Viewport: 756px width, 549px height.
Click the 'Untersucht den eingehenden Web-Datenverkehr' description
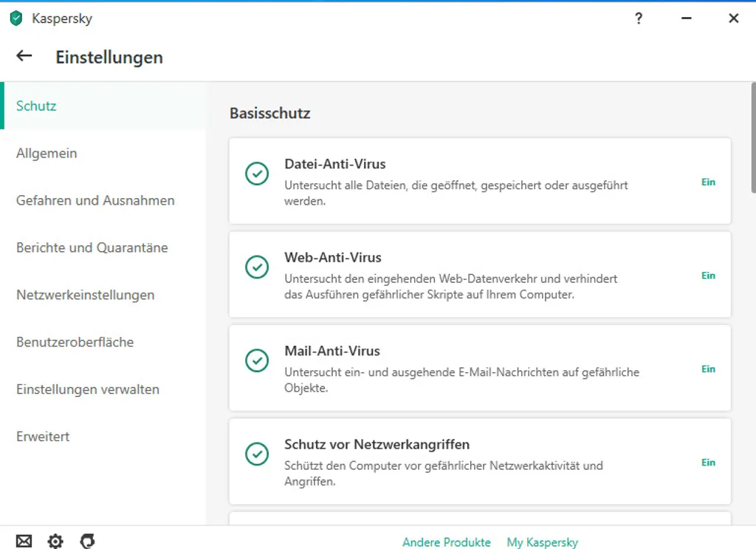pyautogui.click(x=451, y=287)
